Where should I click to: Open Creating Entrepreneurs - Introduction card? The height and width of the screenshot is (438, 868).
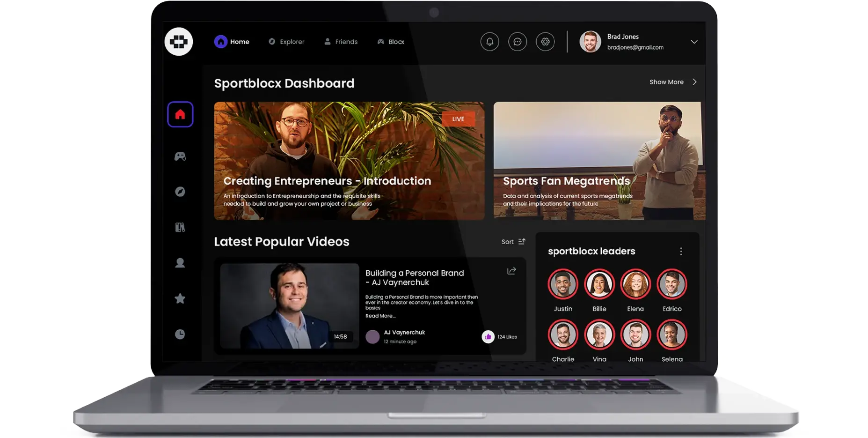click(x=349, y=161)
